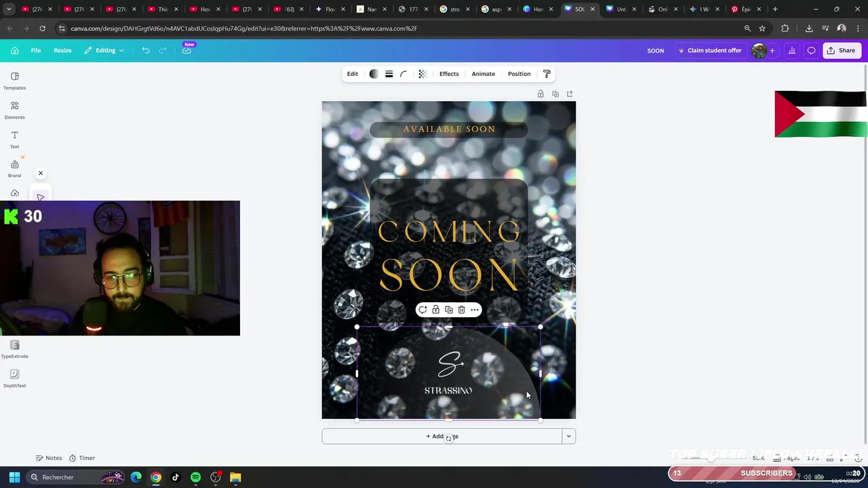868x488 pixels.
Task: Bookmark this page with the star icon
Action: (762, 28)
